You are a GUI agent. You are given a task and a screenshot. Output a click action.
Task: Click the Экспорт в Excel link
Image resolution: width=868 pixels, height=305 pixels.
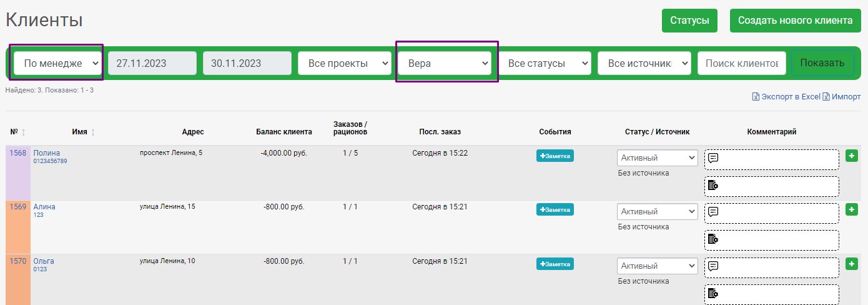click(791, 97)
